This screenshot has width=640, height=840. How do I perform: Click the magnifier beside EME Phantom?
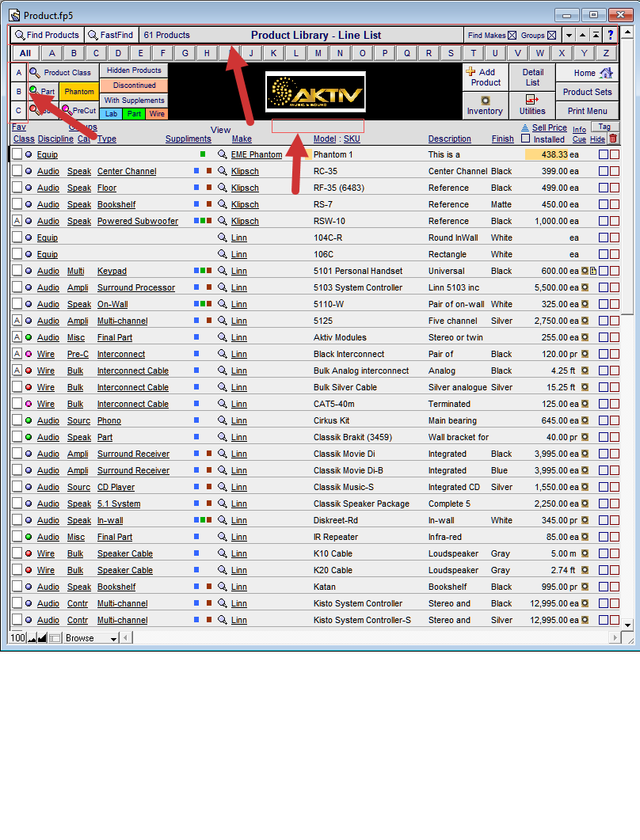click(223, 154)
